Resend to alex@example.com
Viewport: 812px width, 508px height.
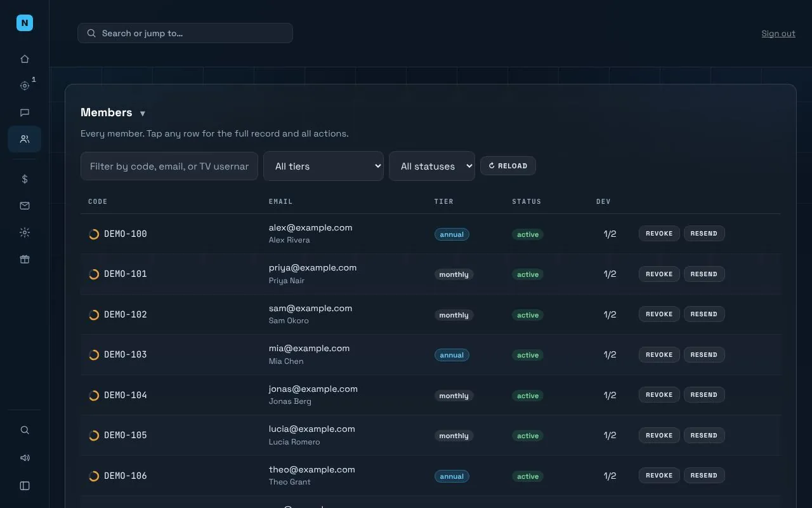tap(704, 234)
